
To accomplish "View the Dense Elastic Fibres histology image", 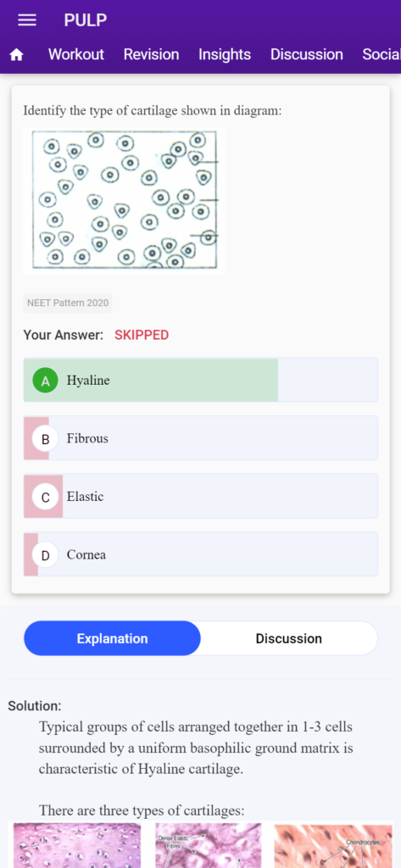I will coord(209,845).
